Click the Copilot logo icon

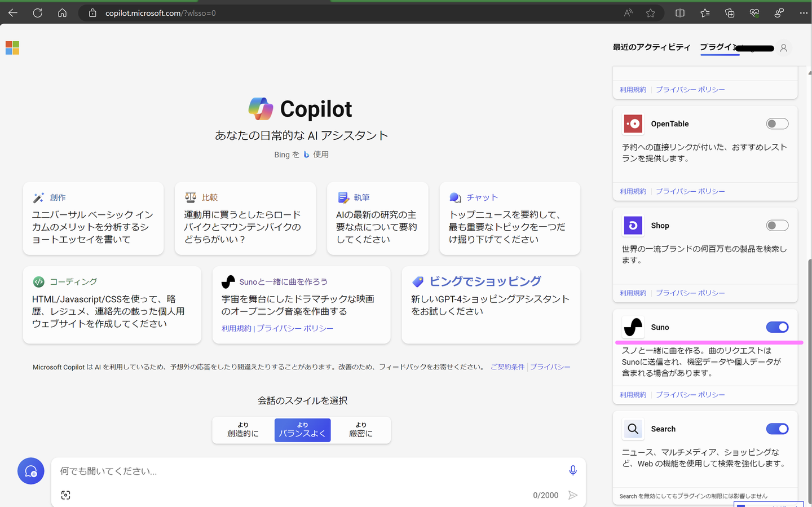[261, 109]
